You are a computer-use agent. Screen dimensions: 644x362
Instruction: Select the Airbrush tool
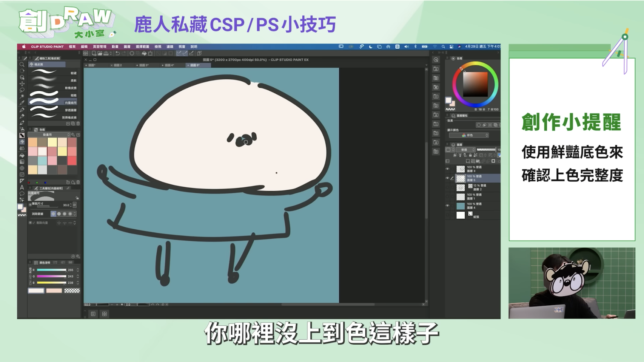coord(22,129)
